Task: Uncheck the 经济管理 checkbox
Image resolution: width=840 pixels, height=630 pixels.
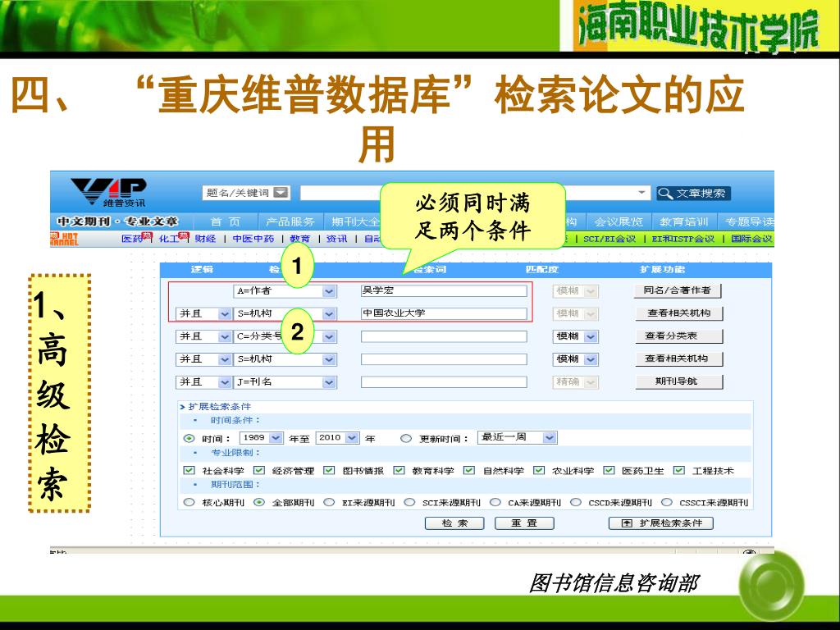Action: (x=259, y=470)
